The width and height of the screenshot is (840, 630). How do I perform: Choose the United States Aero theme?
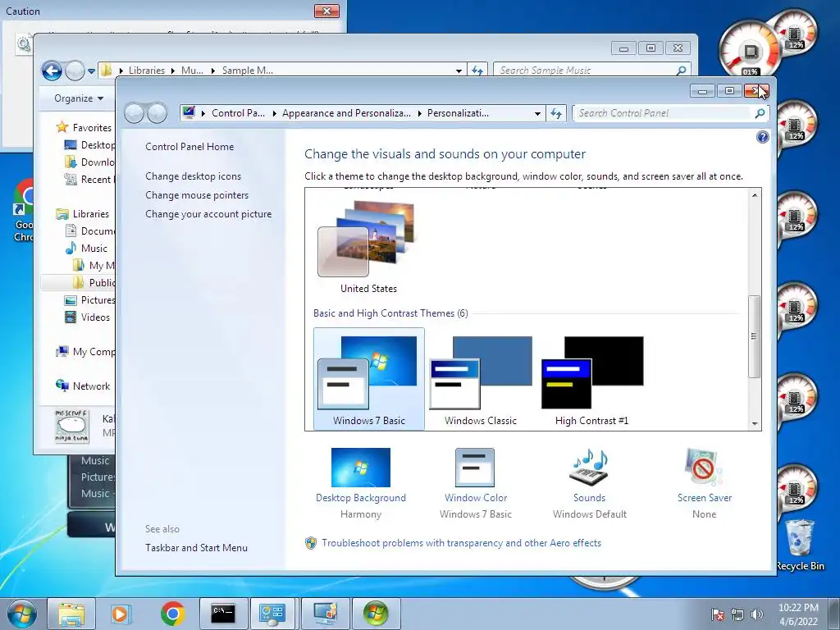pos(368,246)
